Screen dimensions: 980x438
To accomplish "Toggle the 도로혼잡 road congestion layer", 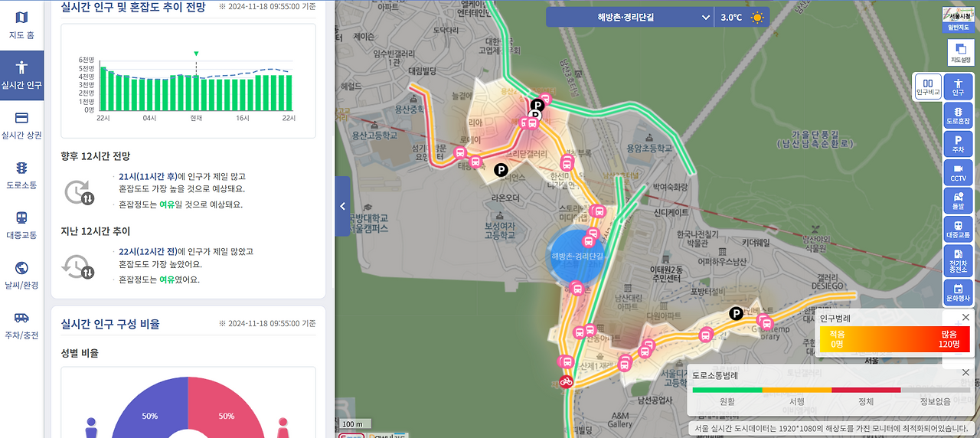I will (x=958, y=114).
